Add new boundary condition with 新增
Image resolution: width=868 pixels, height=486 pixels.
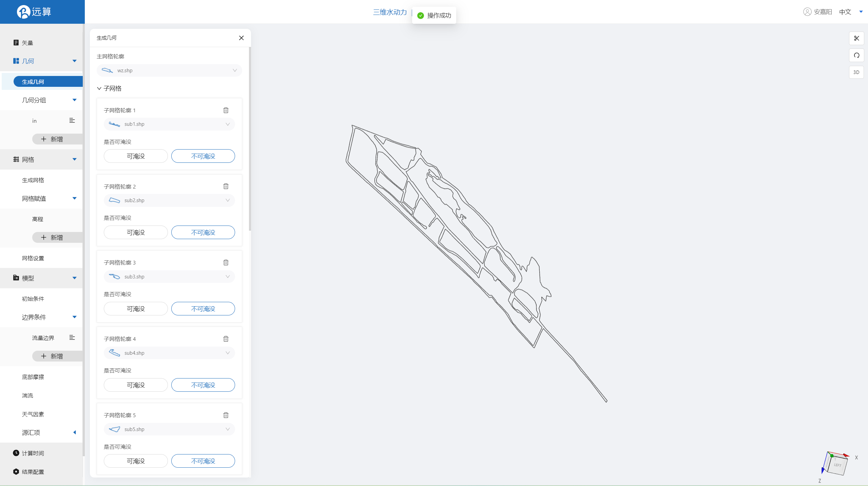click(57, 356)
